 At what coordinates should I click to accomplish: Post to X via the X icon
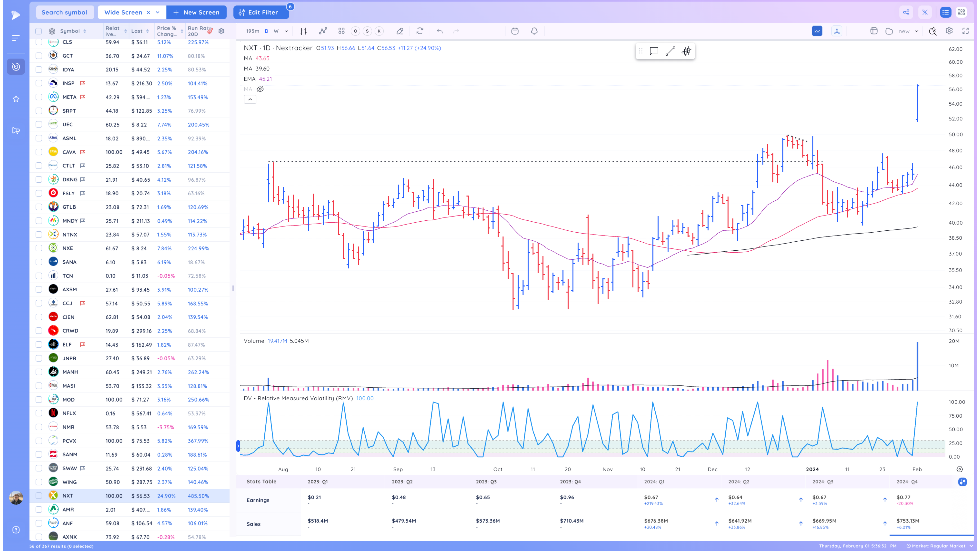[925, 12]
